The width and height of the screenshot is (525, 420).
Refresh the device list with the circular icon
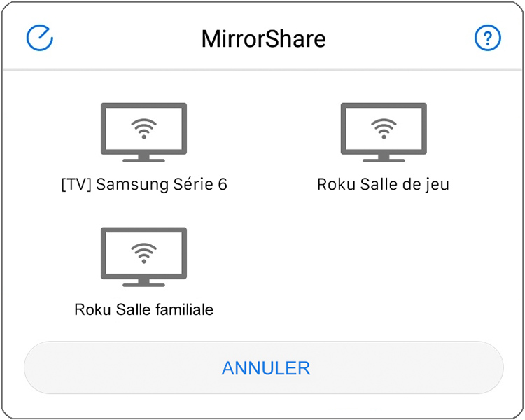(39, 38)
